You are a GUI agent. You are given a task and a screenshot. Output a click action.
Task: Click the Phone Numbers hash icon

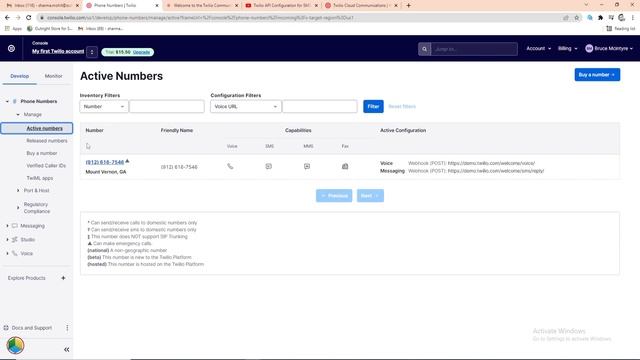(15, 101)
